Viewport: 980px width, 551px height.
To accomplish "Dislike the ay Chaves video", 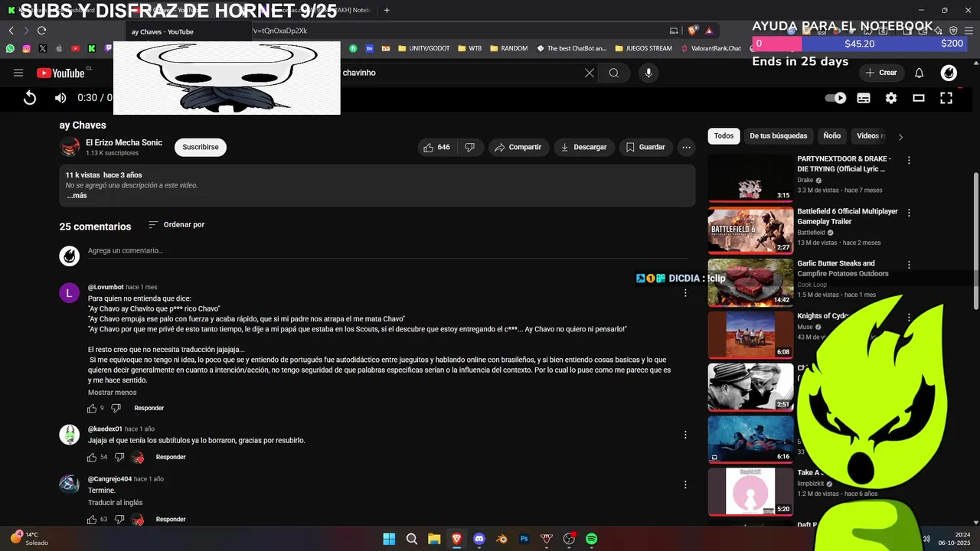I will [x=470, y=147].
